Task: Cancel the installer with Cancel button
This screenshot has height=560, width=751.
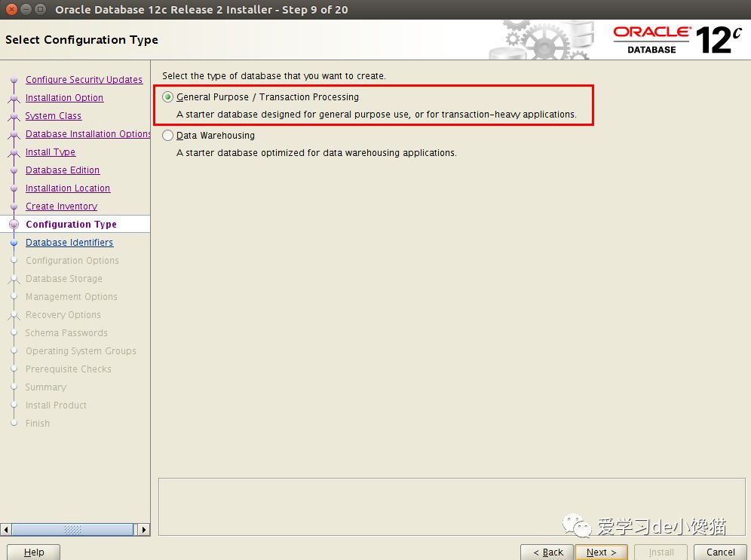Action: coord(720,552)
